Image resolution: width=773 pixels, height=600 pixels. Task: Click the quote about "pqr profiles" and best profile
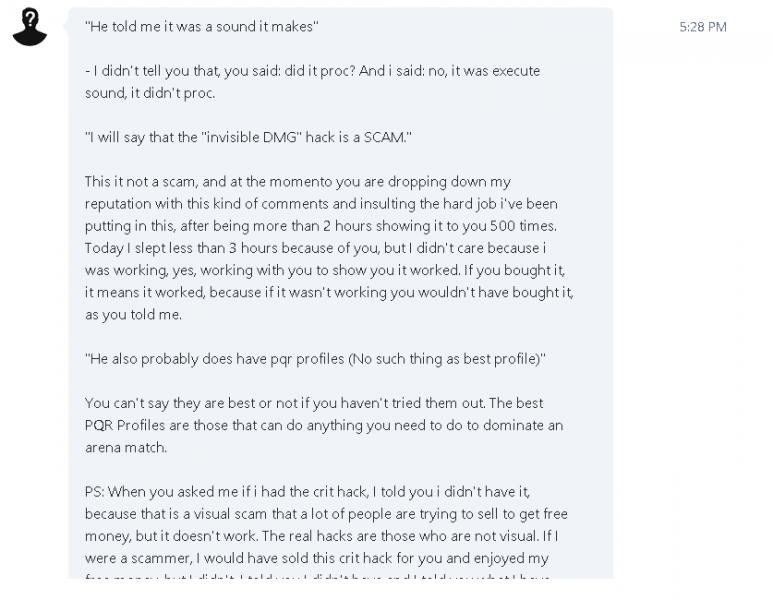316,359
